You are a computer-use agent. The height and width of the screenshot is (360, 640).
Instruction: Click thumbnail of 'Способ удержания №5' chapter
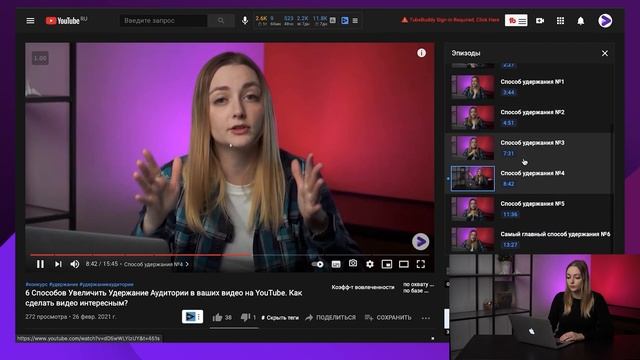click(x=473, y=209)
